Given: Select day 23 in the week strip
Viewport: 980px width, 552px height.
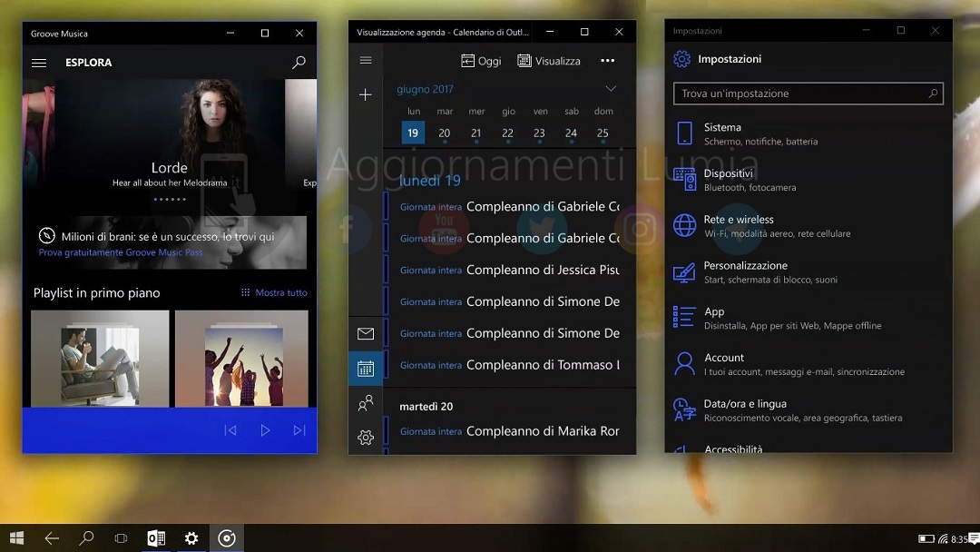Looking at the screenshot, I should [539, 133].
